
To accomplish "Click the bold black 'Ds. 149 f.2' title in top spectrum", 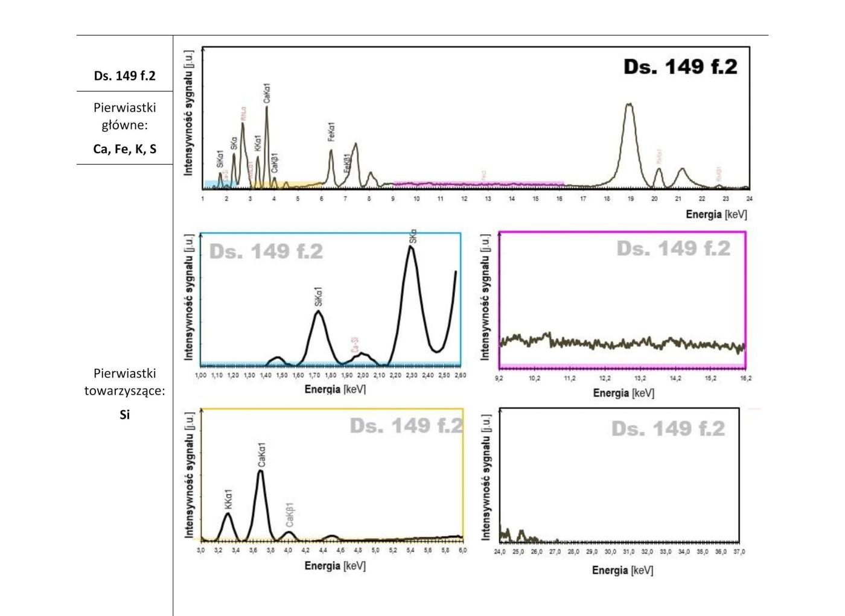I will [680, 67].
